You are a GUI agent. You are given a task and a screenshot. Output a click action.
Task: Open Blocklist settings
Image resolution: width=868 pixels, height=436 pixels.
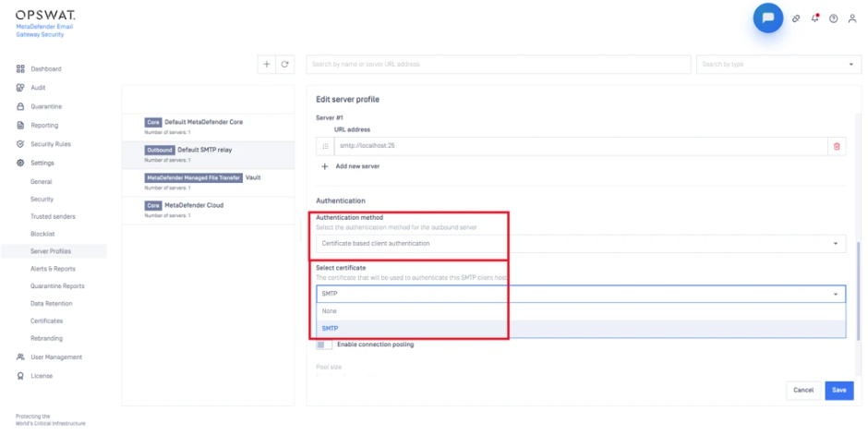point(42,234)
